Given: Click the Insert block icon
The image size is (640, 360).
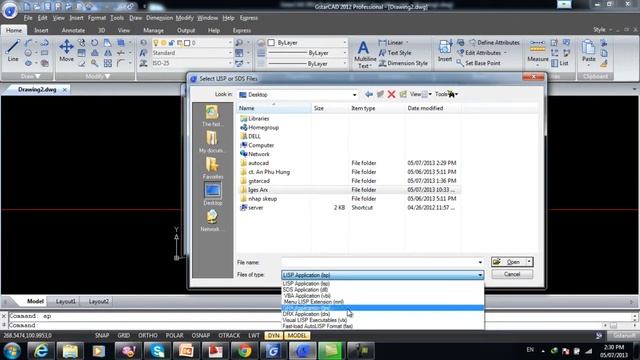Looking at the screenshot, I should [x=445, y=51].
